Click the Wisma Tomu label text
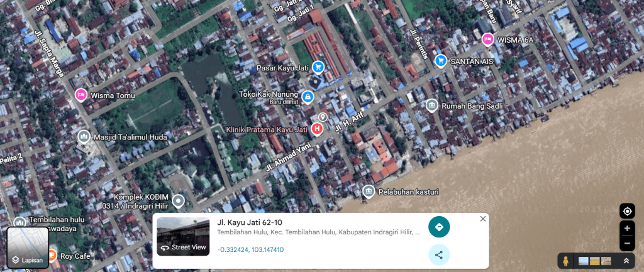644x272 pixels. (x=113, y=95)
